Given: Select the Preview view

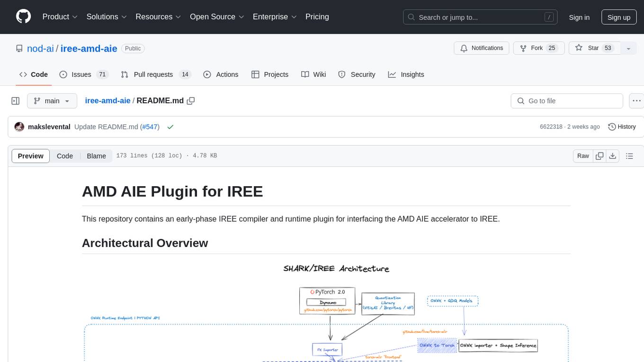Looking at the screenshot, I should coord(31,156).
